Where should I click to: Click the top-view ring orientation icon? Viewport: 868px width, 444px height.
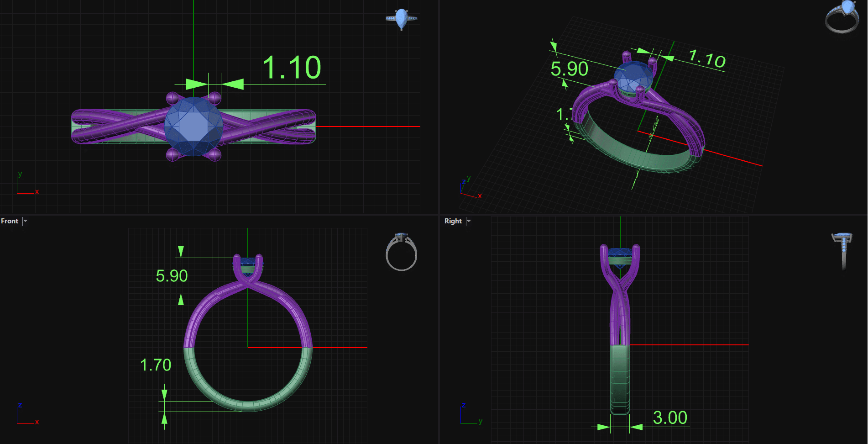point(401,19)
